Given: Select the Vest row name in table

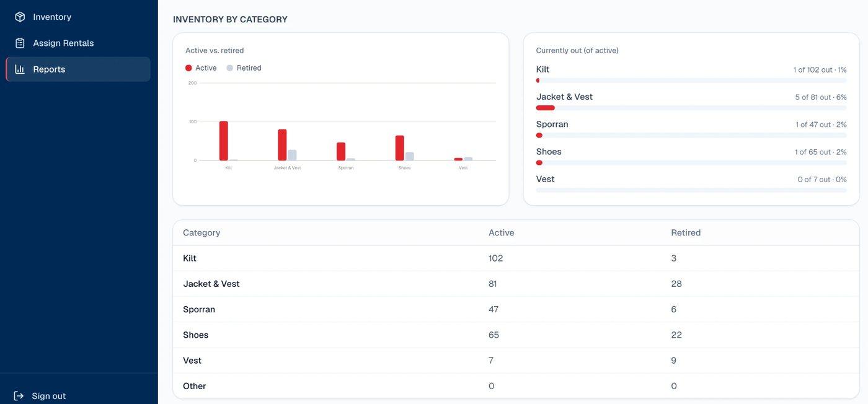Looking at the screenshot, I should click(x=192, y=361).
